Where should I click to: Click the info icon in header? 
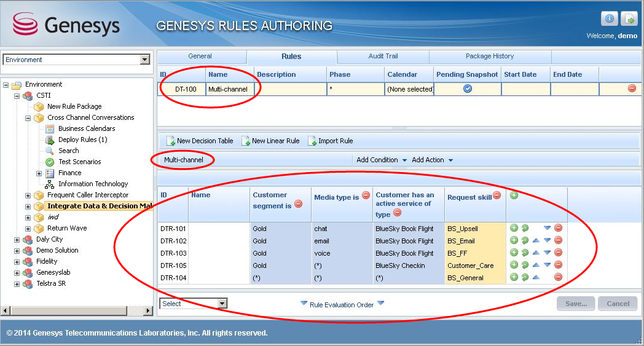point(609,18)
